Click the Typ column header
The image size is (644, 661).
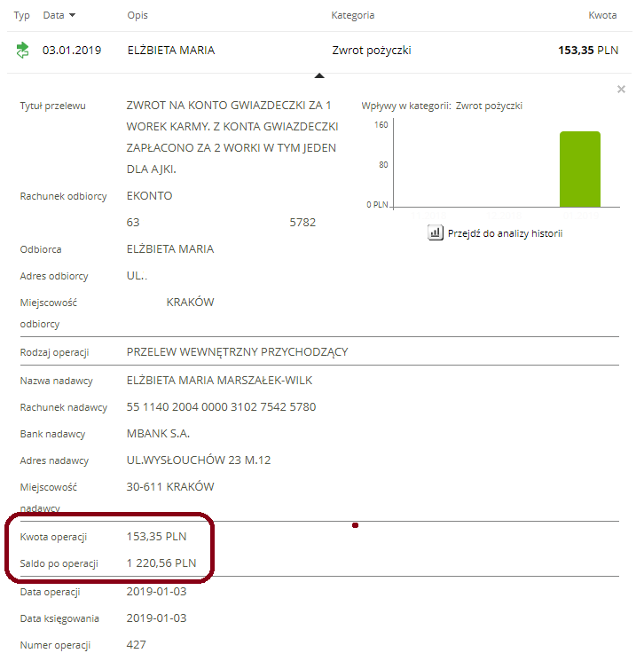[21, 15]
